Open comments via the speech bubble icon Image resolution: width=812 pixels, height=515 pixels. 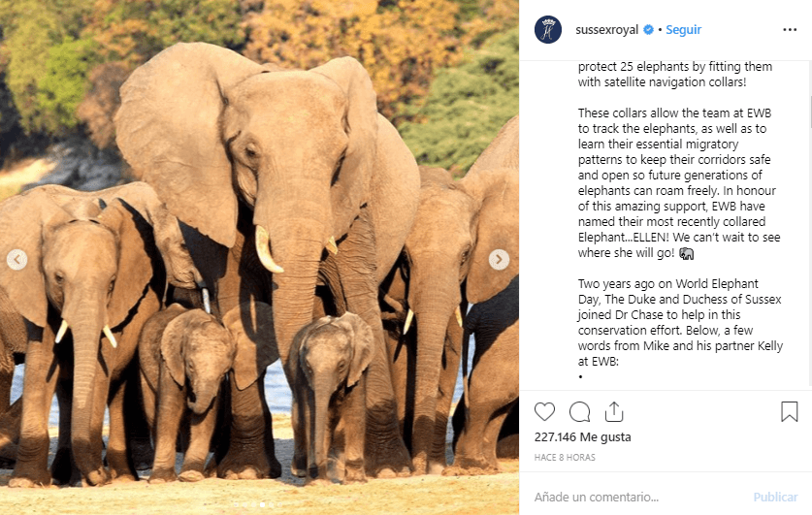579,412
